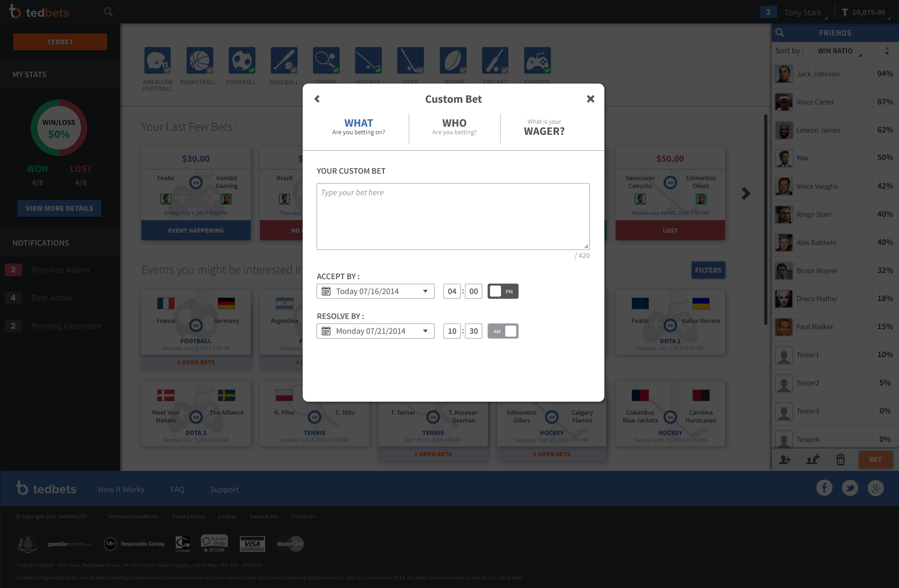
Task: Click the back arrow in Custom Bet dialog
Action: coord(317,99)
